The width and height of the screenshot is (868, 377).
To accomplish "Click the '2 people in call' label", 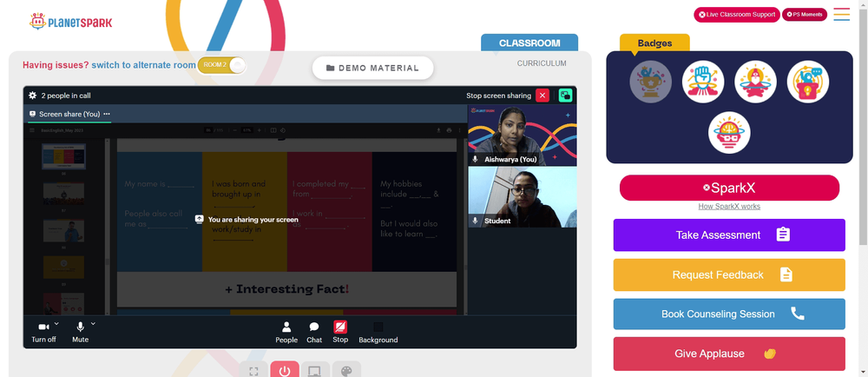I will coord(66,96).
